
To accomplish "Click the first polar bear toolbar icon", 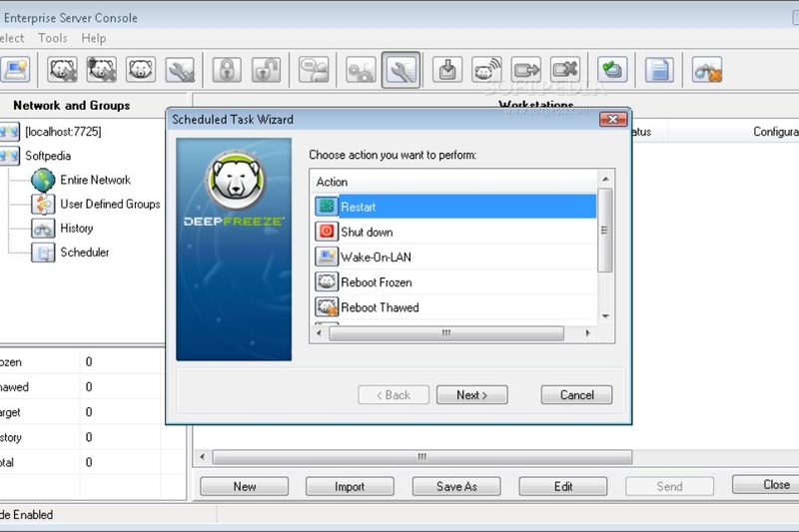I will [62, 70].
